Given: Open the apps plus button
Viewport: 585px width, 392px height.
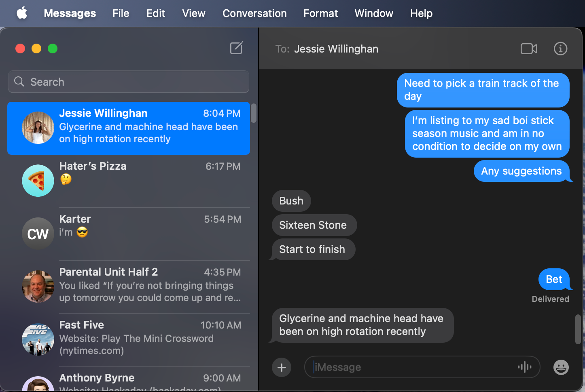Looking at the screenshot, I should tap(282, 367).
